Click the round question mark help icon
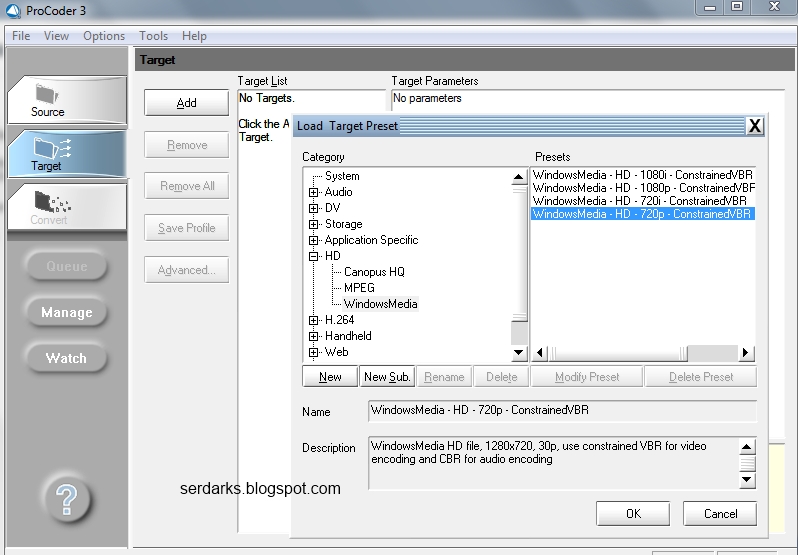Image resolution: width=798 pixels, height=555 pixels. coord(67,499)
